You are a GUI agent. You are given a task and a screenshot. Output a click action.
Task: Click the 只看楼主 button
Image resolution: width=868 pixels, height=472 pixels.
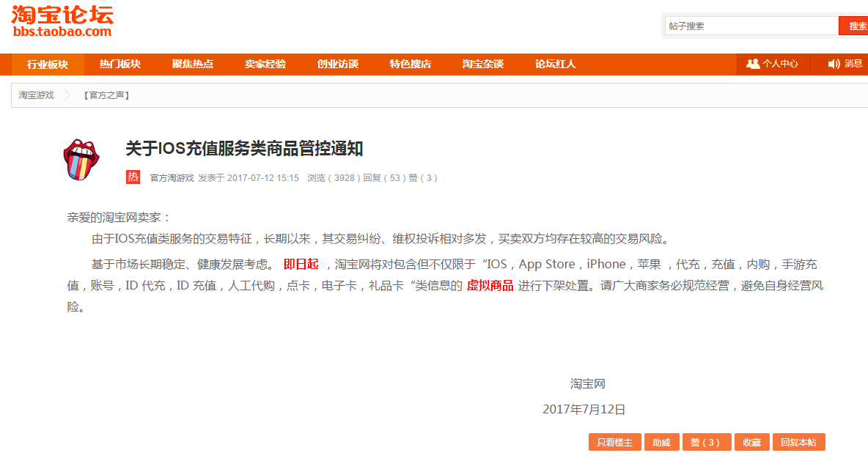click(x=614, y=442)
